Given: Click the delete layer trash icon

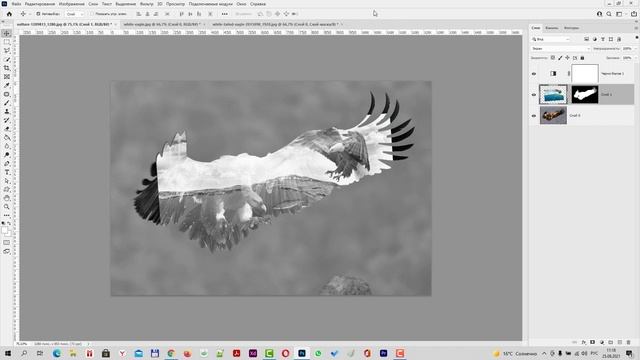Looking at the screenshot, I should [629, 342].
